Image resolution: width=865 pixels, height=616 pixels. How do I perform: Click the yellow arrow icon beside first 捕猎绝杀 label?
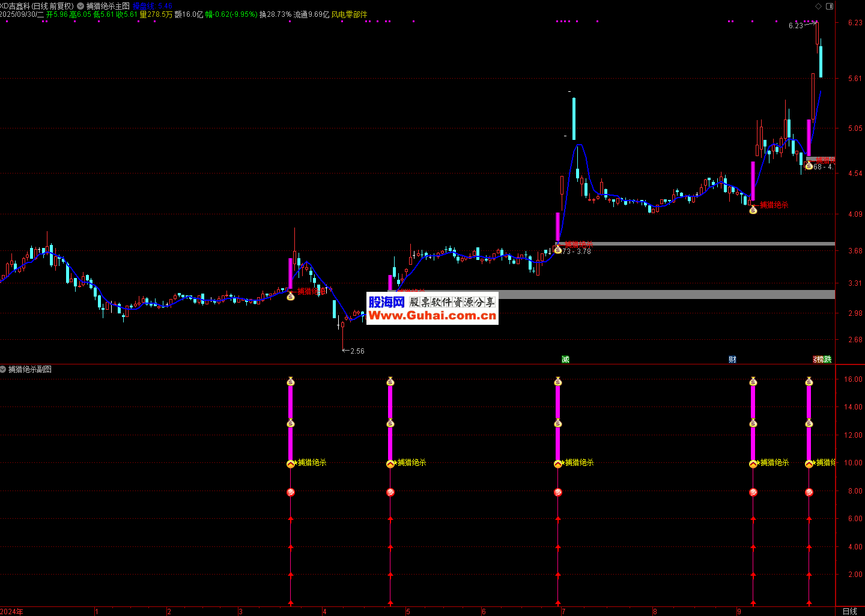291,464
